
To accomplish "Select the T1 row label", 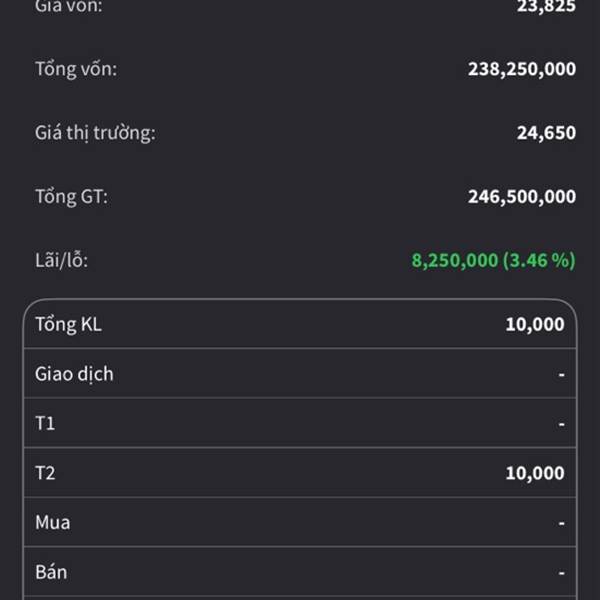I will coord(45,423).
